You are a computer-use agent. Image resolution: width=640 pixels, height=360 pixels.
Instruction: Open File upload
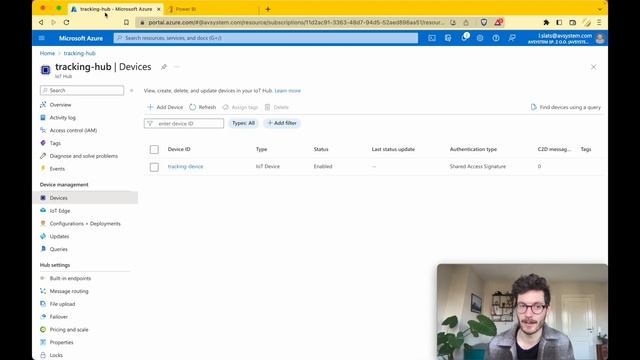click(62, 304)
